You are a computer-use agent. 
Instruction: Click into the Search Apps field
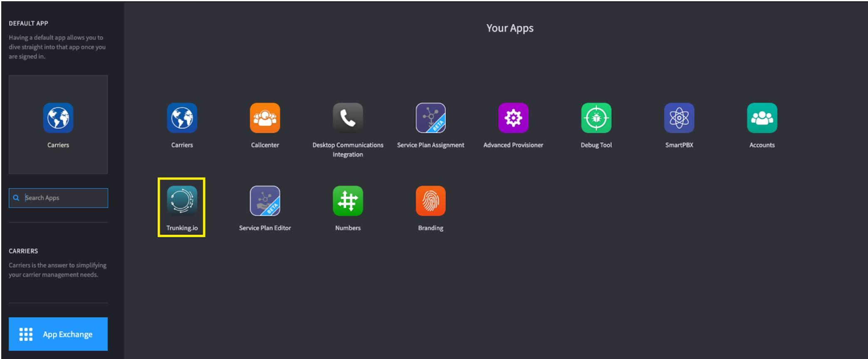pyautogui.click(x=64, y=198)
